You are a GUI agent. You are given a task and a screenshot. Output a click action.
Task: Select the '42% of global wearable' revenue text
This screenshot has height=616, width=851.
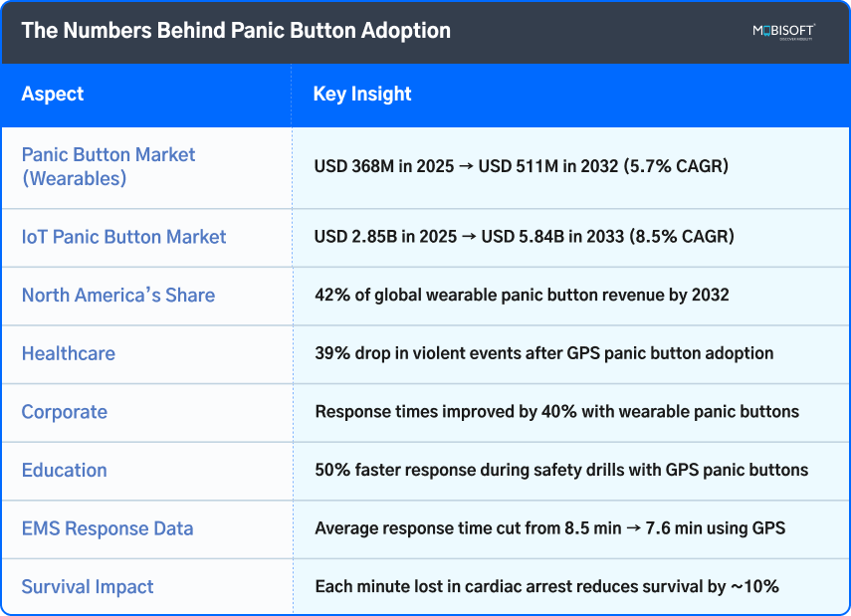point(522,296)
